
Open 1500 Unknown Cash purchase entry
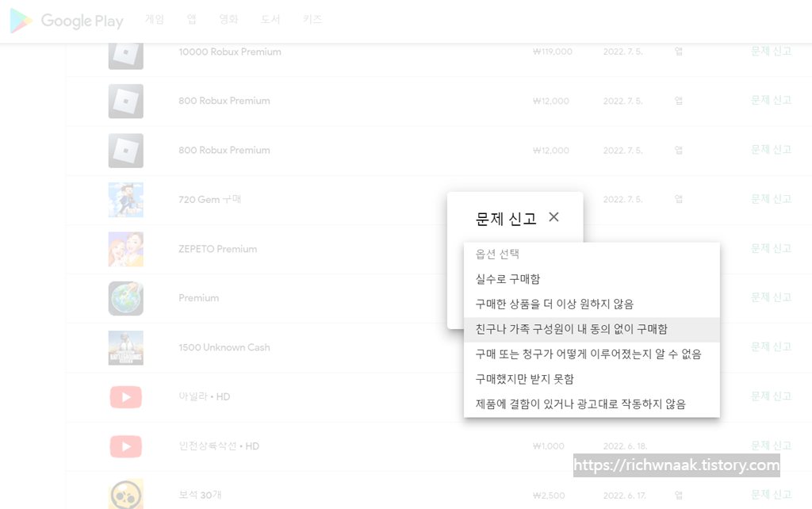[224, 347]
